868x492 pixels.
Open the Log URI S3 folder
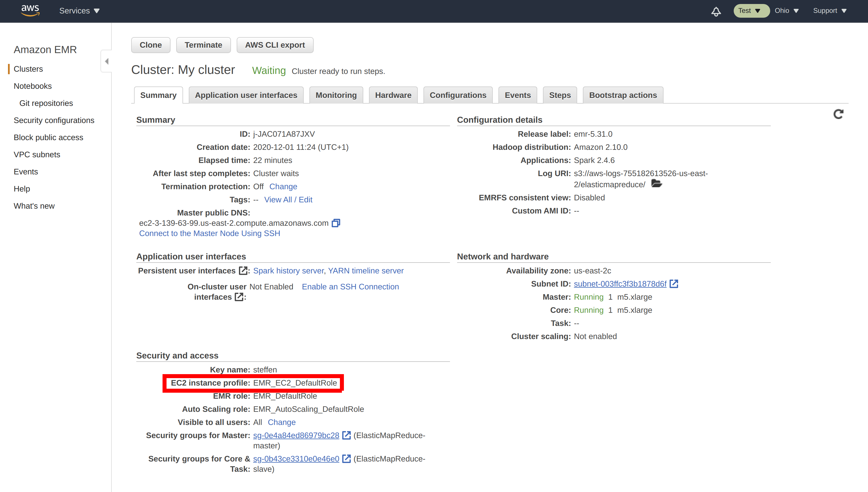pyautogui.click(x=656, y=184)
